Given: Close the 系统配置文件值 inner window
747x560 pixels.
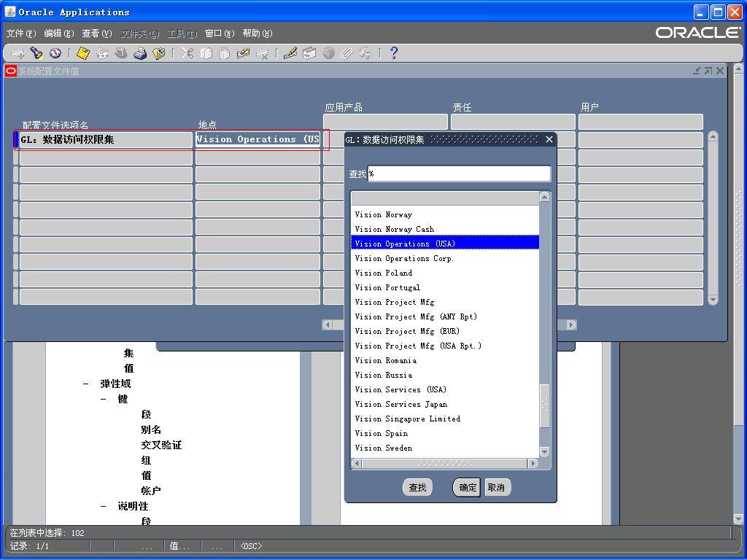Looking at the screenshot, I should pyautogui.click(x=720, y=71).
